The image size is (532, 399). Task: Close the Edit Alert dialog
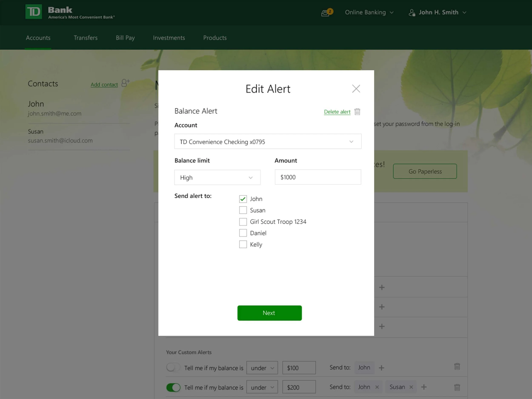click(x=356, y=89)
